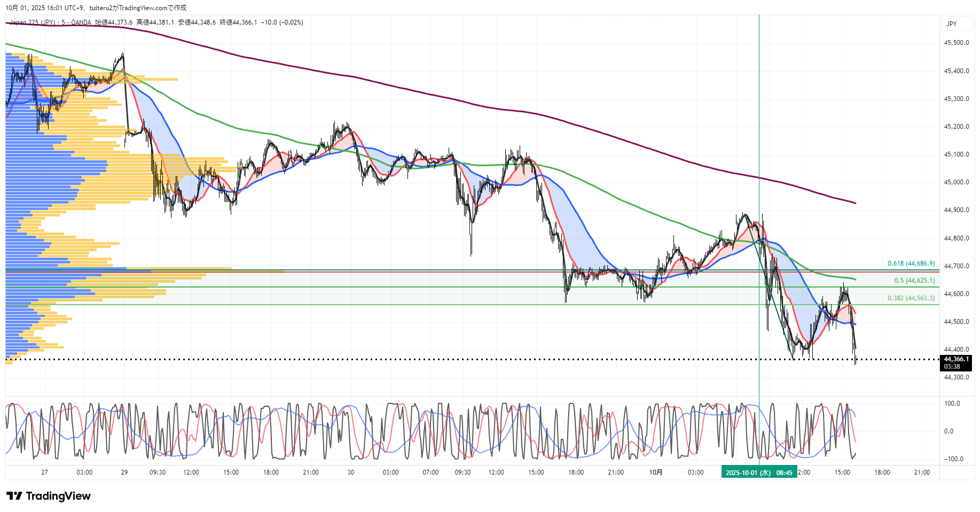Click the 29 date label on time axis
The height and width of the screenshot is (512, 980).
click(x=124, y=472)
